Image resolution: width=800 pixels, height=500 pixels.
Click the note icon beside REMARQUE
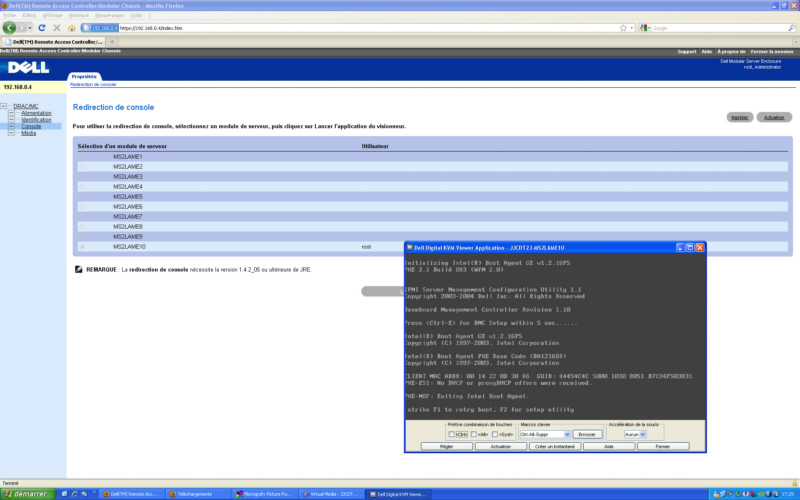pyautogui.click(x=79, y=269)
